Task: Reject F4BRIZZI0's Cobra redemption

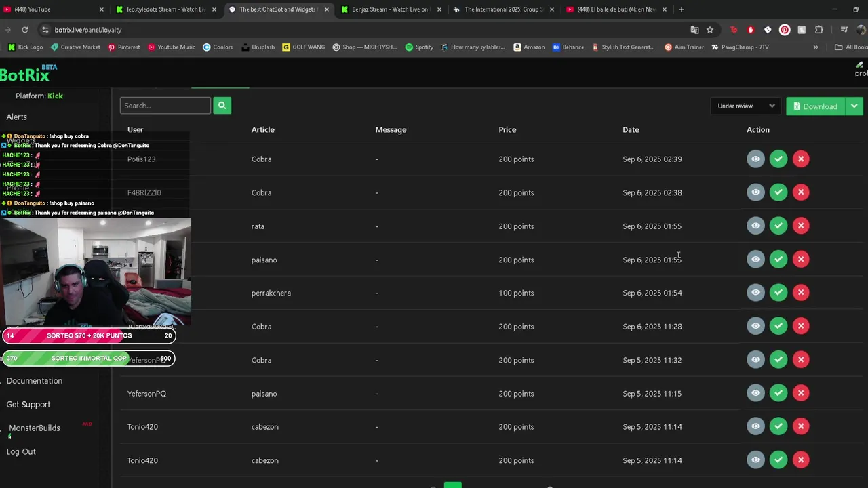Action: [801, 192]
